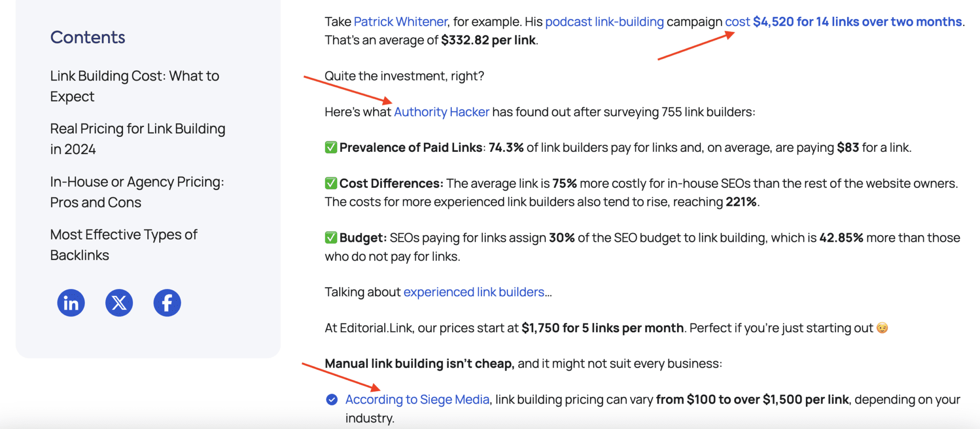This screenshot has width=980, height=429.
Task: Open In-House or Agency Pricing: Pros and Cons
Action: (x=136, y=192)
